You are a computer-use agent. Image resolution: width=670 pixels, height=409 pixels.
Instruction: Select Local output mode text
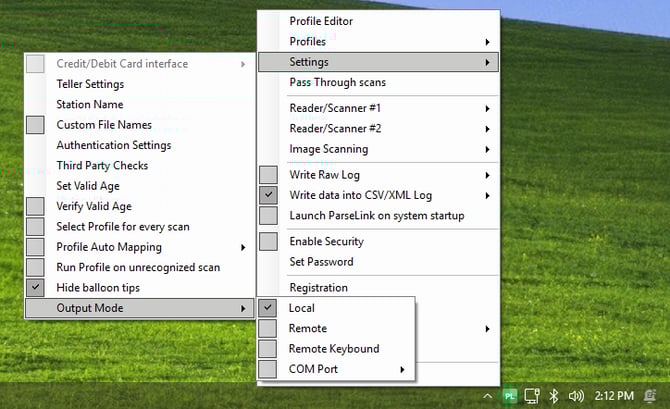click(302, 308)
